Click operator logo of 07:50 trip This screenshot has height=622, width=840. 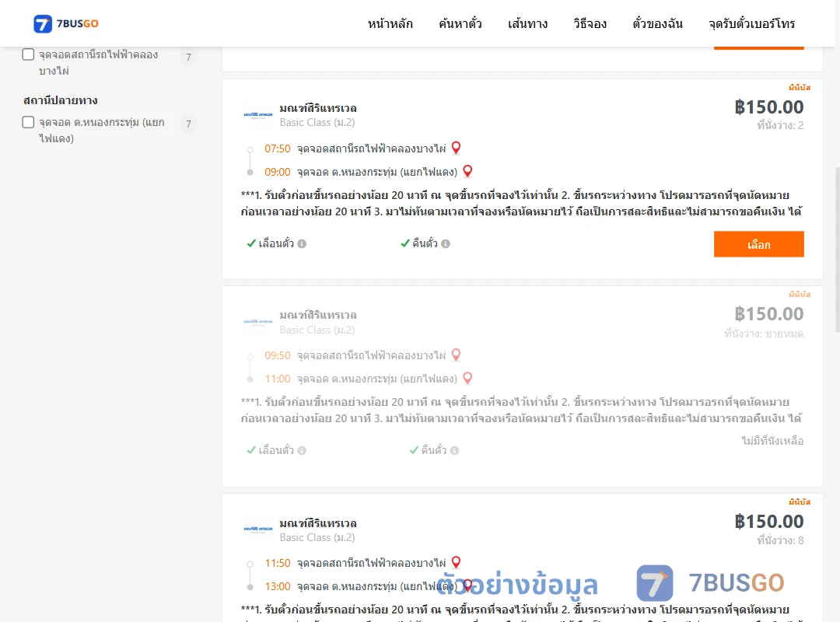[258, 114]
